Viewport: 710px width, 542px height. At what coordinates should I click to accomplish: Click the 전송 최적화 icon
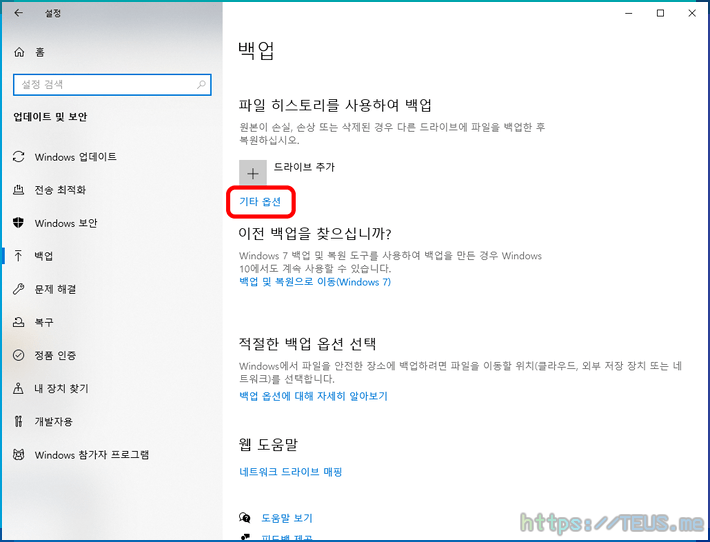tap(19, 190)
